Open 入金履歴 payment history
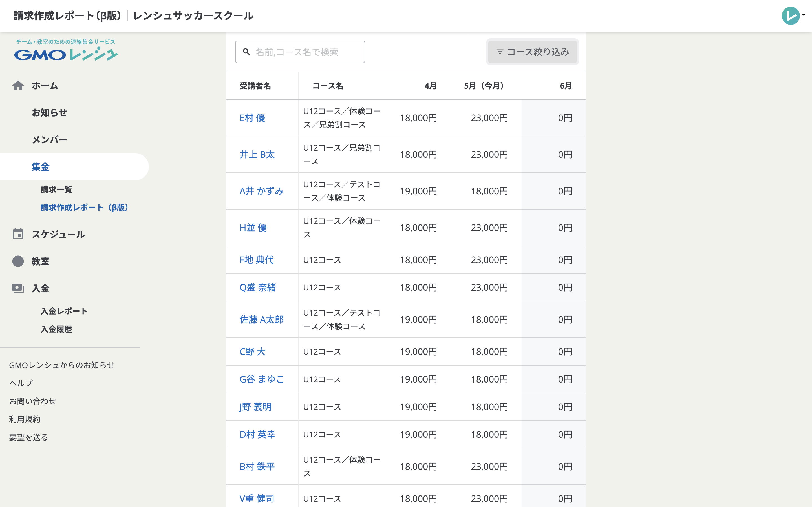Viewport: 812px width, 507px height. 56,330
